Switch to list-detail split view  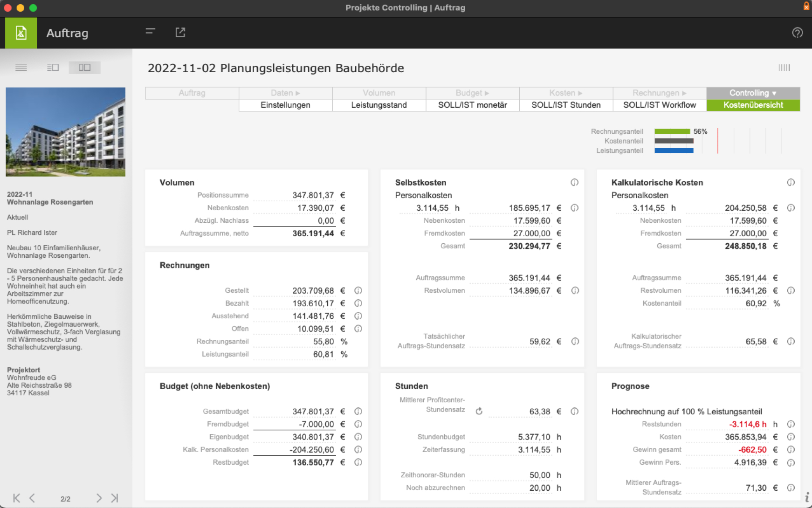[53, 68]
